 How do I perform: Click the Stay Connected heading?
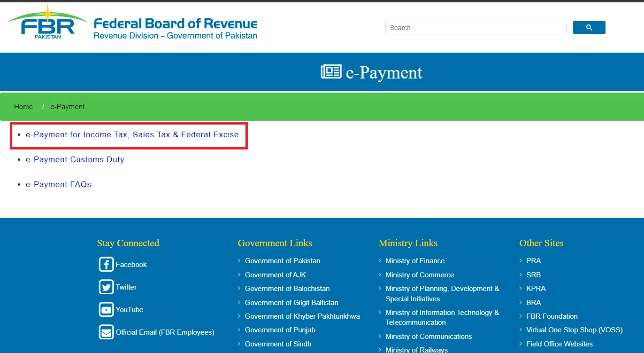pos(128,243)
